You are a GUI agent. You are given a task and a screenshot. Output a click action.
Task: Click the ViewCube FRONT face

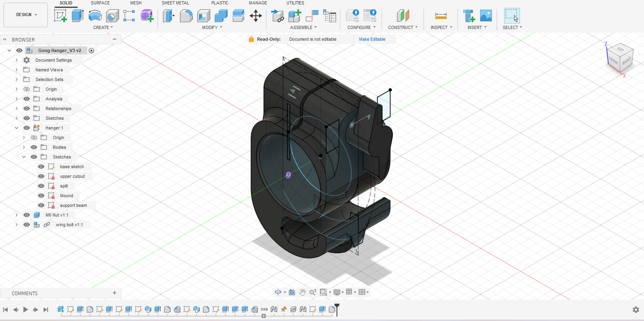614,61
